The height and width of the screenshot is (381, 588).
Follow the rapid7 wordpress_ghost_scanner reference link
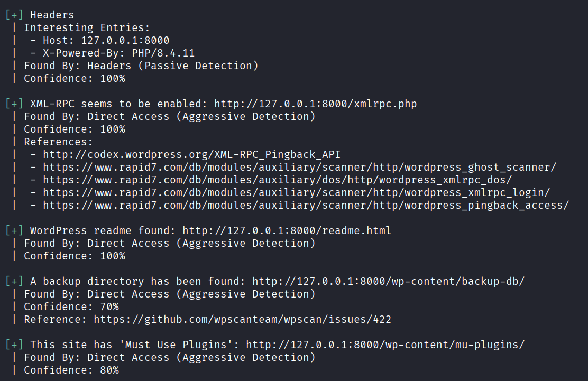(299, 167)
